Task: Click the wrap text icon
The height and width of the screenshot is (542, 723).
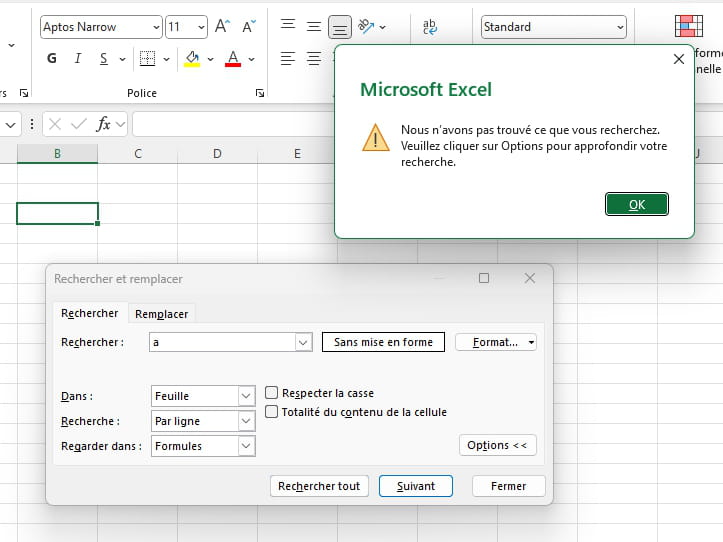Action: coord(430,27)
